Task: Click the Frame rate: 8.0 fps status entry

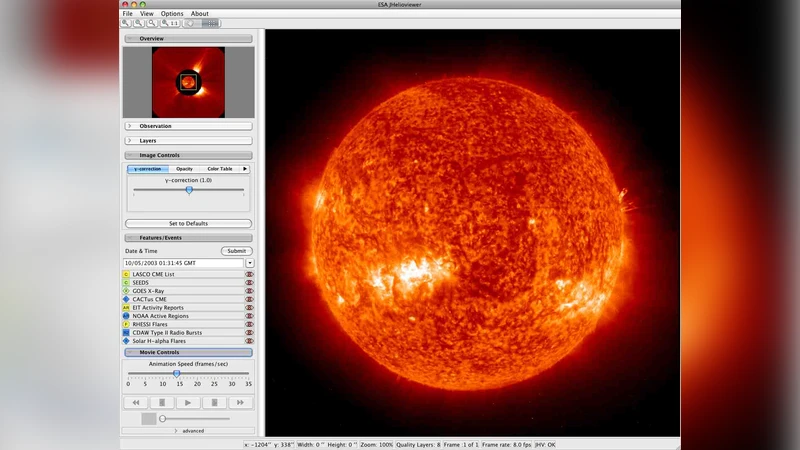Action: click(507, 445)
